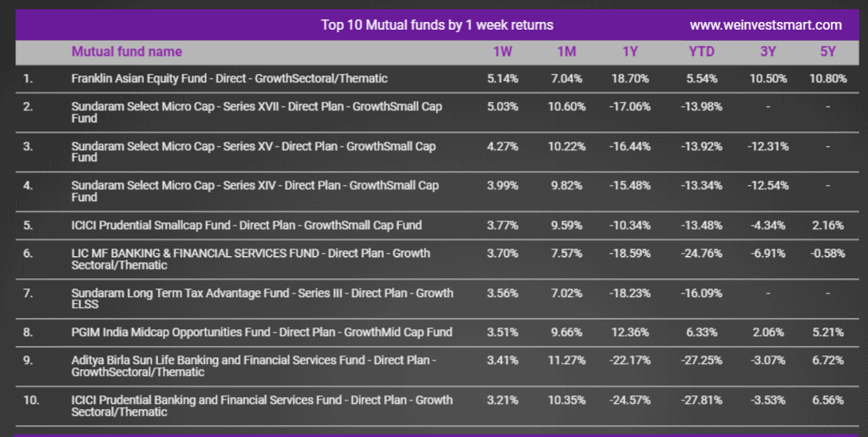Click the 5.14% one-week return value
The image size is (868, 437).
[503, 79]
